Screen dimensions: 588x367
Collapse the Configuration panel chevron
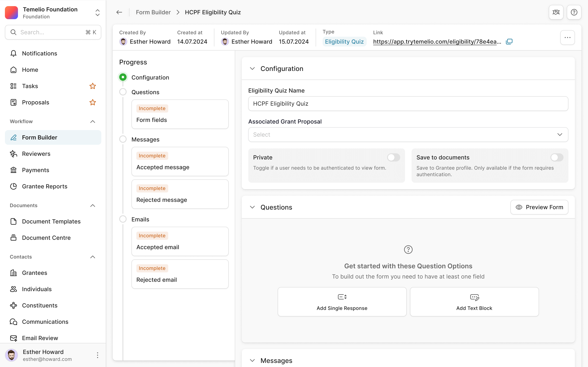(252, 69)
